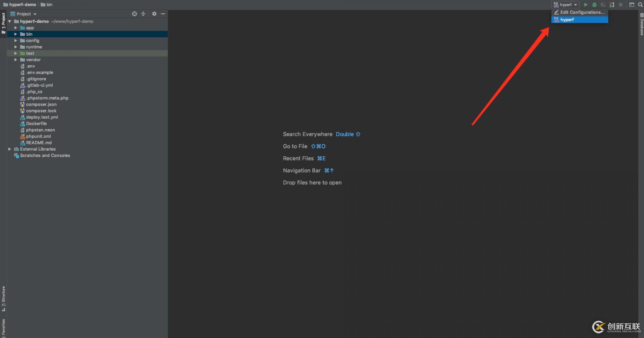This screenshot has width=644, height=338.
Task: Open the Database tool window
Action: [641, 24]
